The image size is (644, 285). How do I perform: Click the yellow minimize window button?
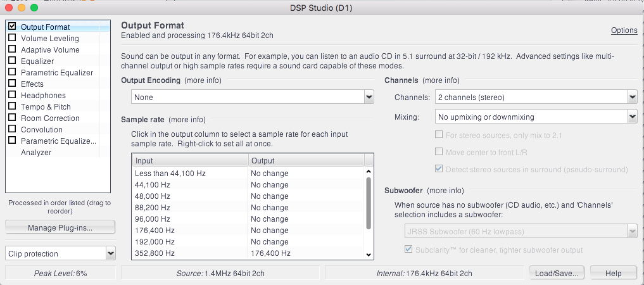(22, 8)
